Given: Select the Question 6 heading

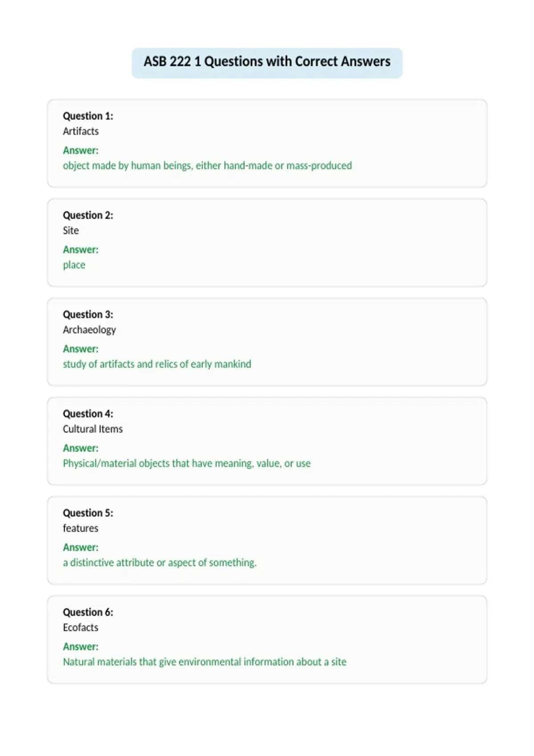Looking at the screenshot, I should coord(88,612).
